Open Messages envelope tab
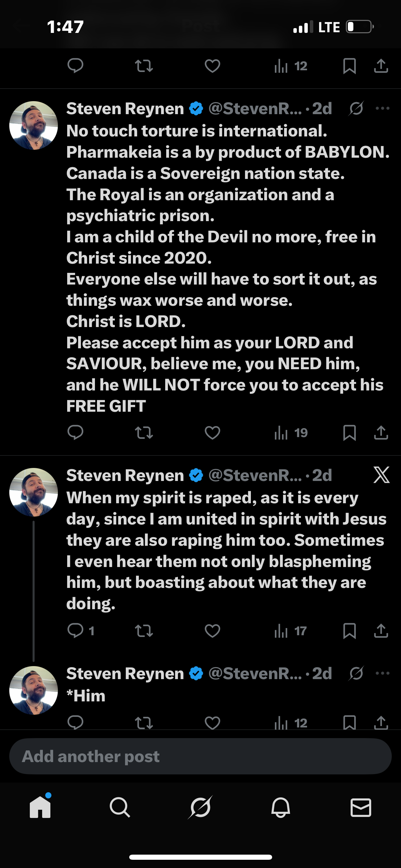This screenshot has width=401, height=868. coord(361,807)
